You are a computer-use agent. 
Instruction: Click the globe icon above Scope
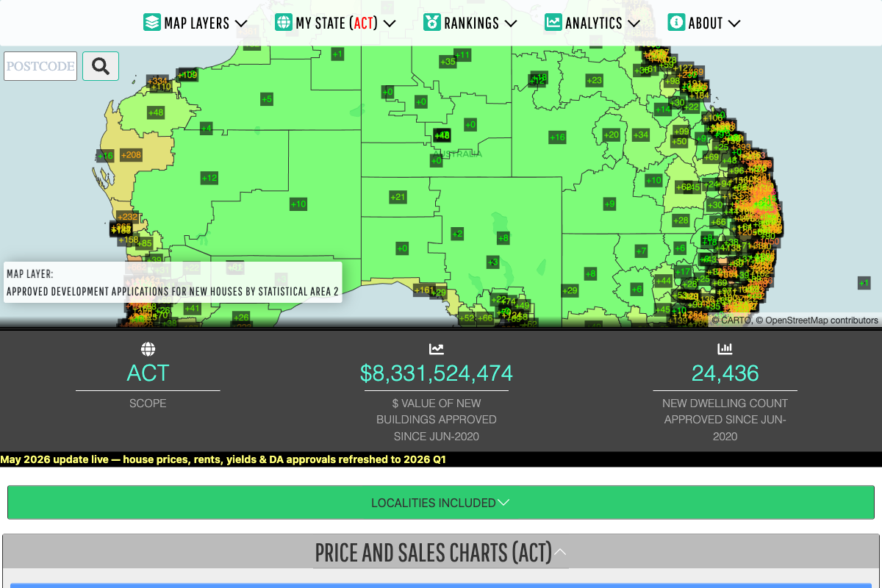(x=148, y=348)
